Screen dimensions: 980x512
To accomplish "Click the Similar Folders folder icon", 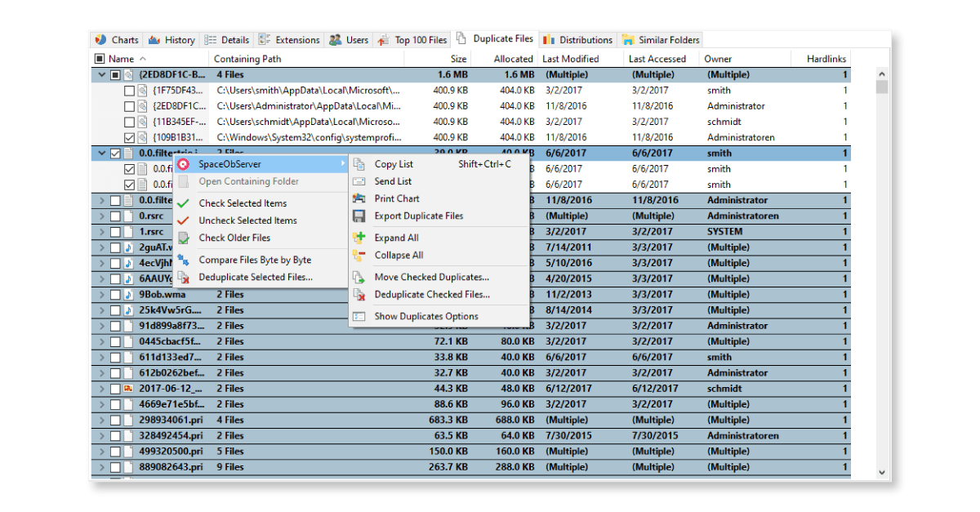I will tap(627, 39).
